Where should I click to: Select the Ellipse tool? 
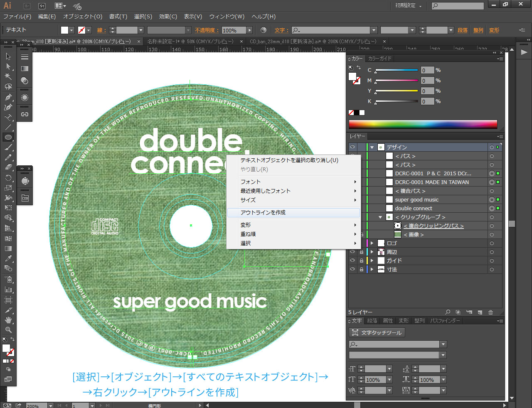pyautogui.click(x=8, y=137)
